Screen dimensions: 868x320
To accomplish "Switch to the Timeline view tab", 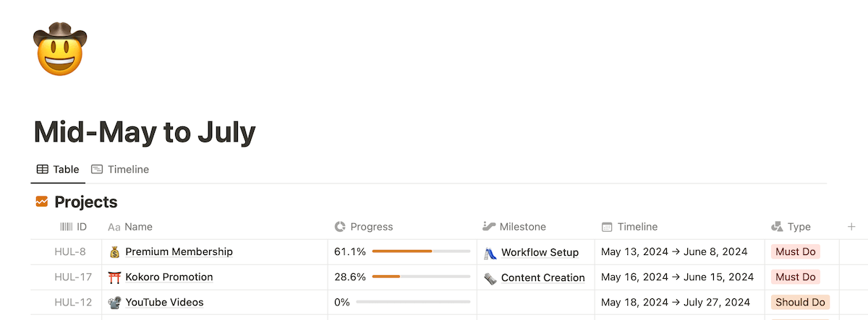I will click(120, 169).
